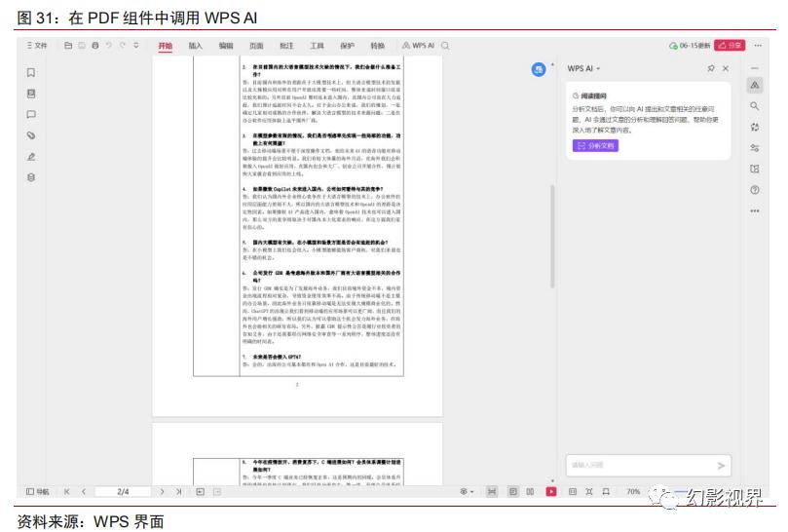Open the bookmark panel in left sidebar

coord(31,72)
